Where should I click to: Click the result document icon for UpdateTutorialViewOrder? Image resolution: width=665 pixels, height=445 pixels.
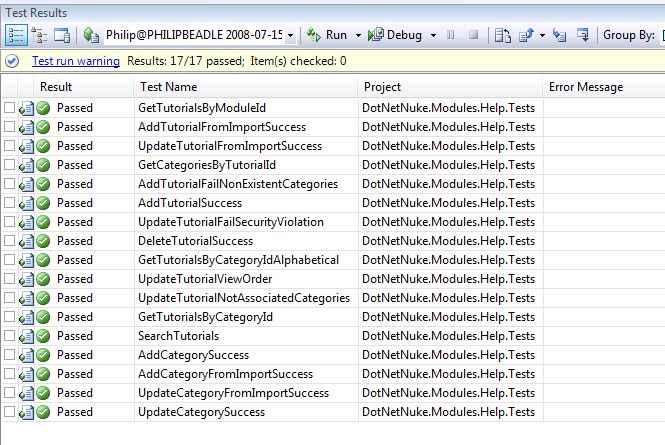point(26,279)
